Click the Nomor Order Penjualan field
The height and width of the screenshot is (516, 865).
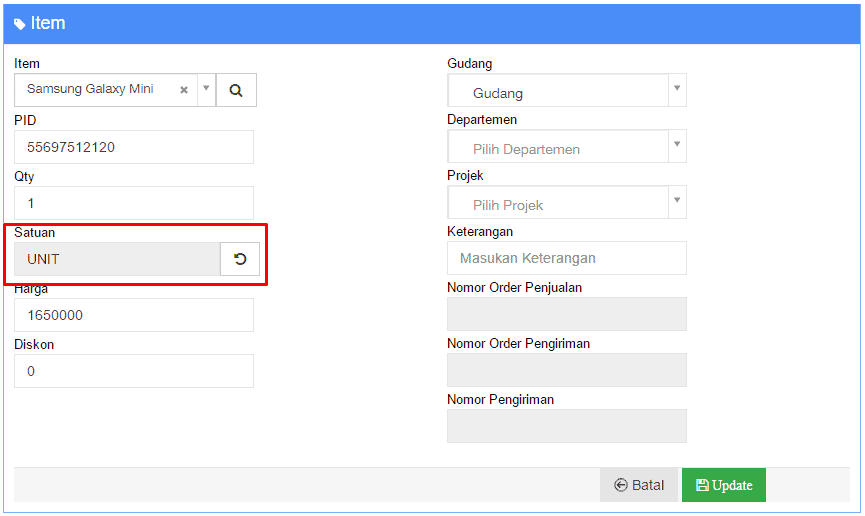point(567,314)
